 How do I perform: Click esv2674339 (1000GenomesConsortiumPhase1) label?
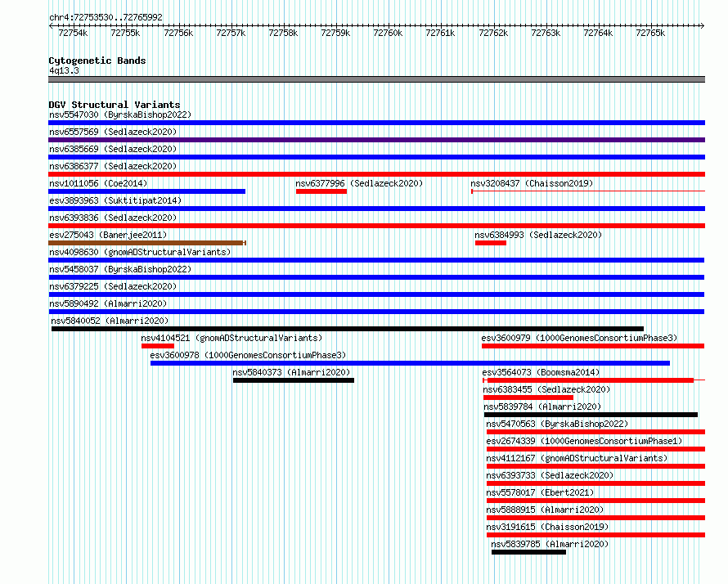(x=584, y=441)
